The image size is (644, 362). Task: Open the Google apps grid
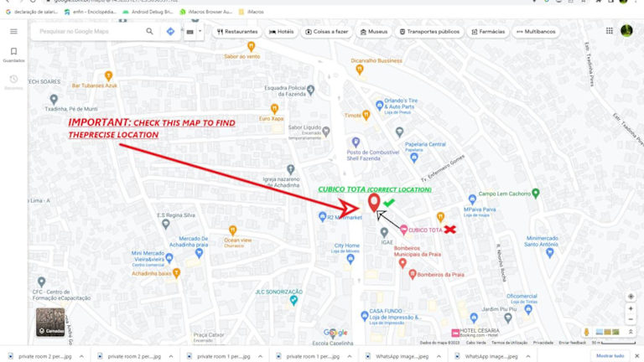click(x=610, y=31)
